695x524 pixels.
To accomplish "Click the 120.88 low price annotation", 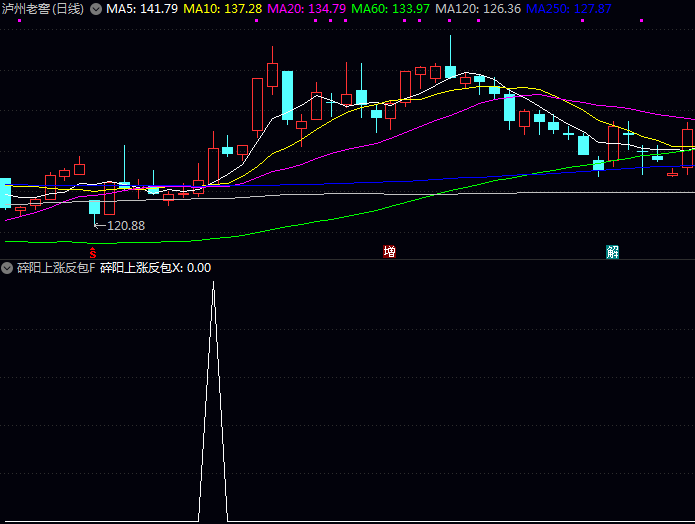I will (125, 225).
